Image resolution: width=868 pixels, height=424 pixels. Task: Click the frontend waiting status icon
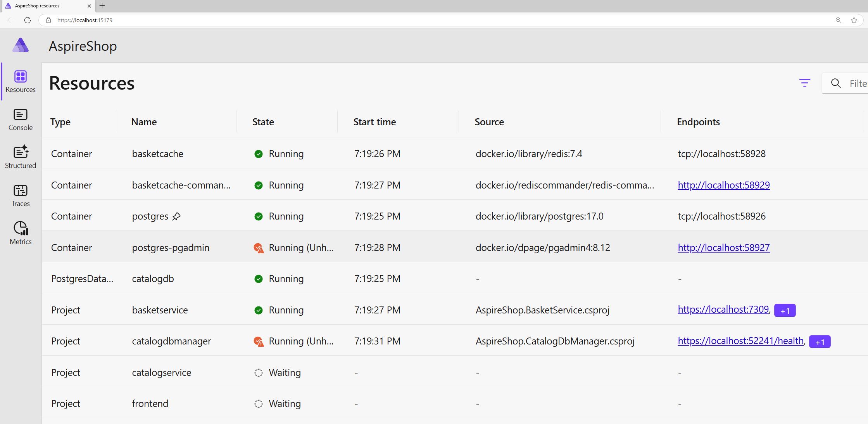(x=259, y=404)
